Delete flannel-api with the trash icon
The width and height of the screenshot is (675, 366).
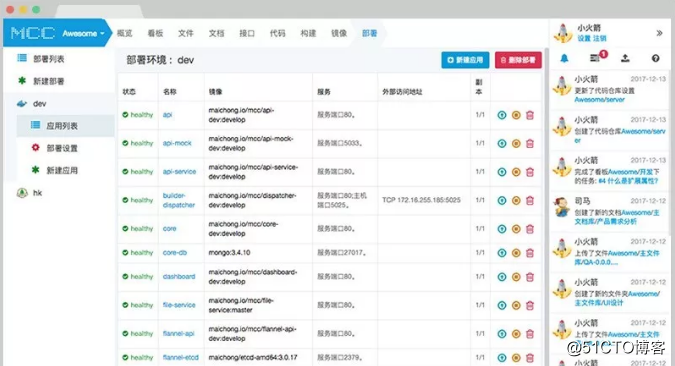[530, 334]
